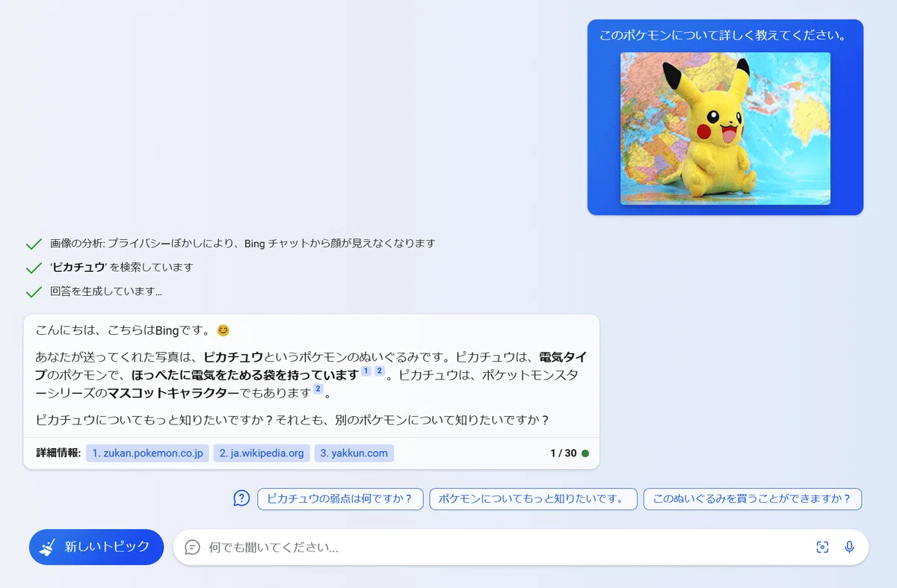Open source link 1. zukan.pokemon.co.jp
This screenshot has width=897, height=588.
(147, 453)
